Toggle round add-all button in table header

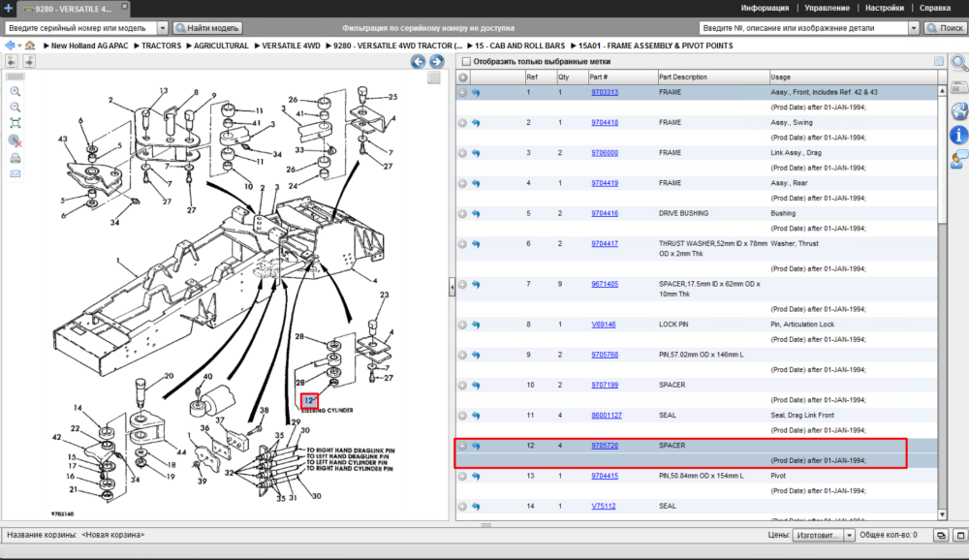point(463,78)
